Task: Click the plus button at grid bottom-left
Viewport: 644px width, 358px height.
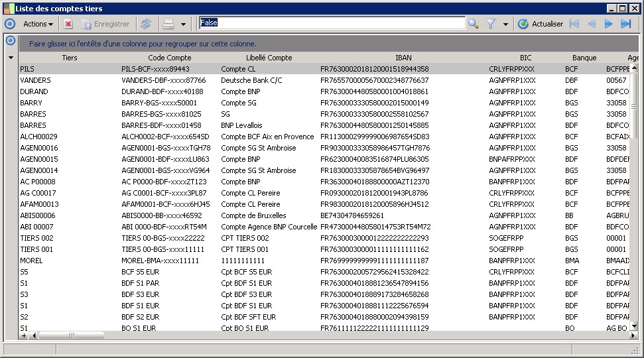Action: pyautogui.click(x=24, y=335)
